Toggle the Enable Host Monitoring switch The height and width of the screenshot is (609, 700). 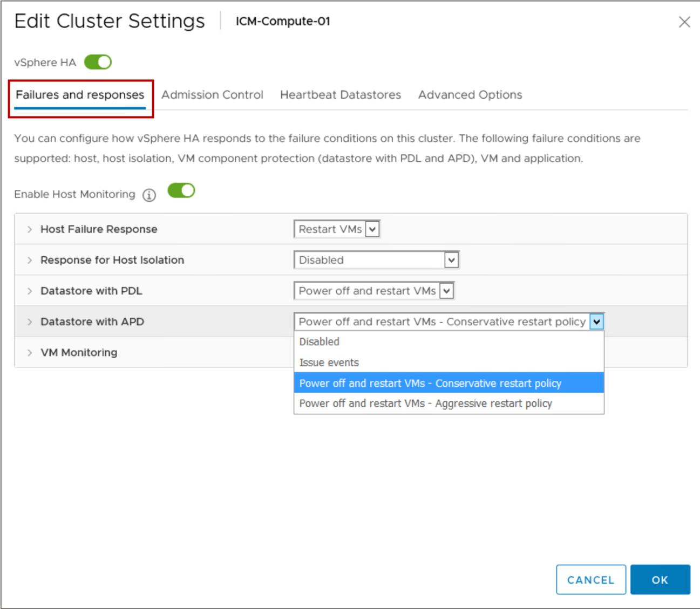click(181, 190)
